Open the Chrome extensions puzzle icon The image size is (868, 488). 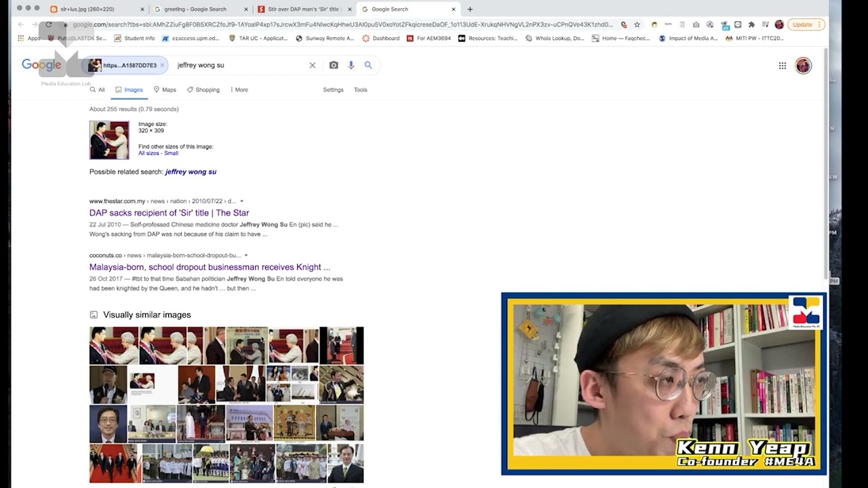tap(751, 24)
